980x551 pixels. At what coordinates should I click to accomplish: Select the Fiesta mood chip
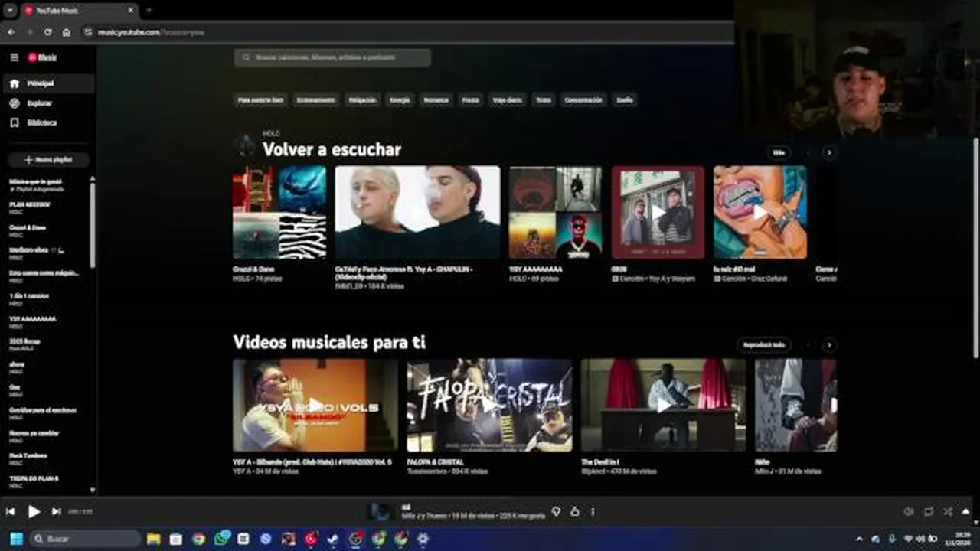470,100
